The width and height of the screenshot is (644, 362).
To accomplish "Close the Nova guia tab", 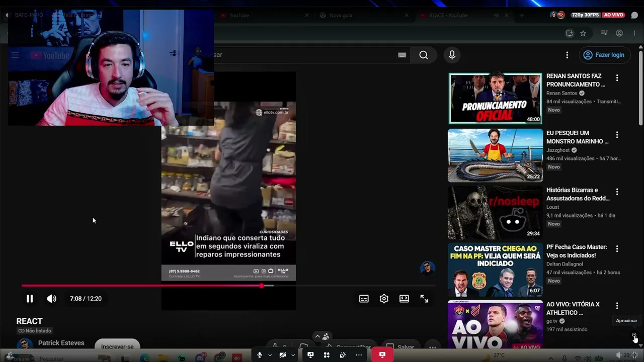I will click(407, 15).
